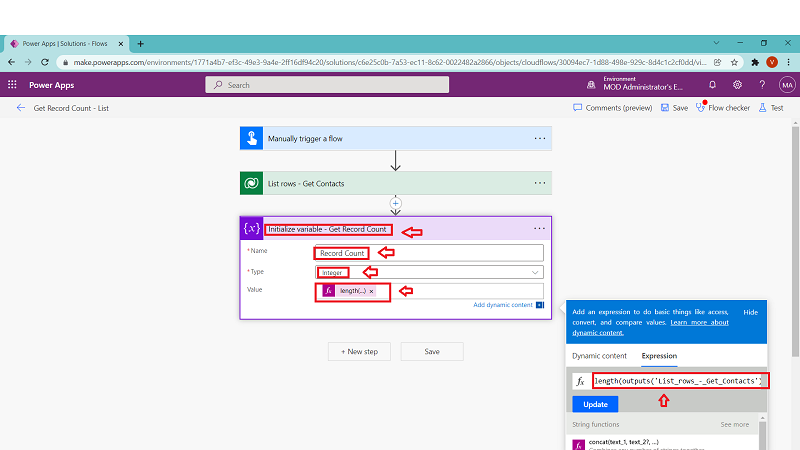Click See more for String functions
This screenshot has height=450, width=800.
click(x=735, y=424)
